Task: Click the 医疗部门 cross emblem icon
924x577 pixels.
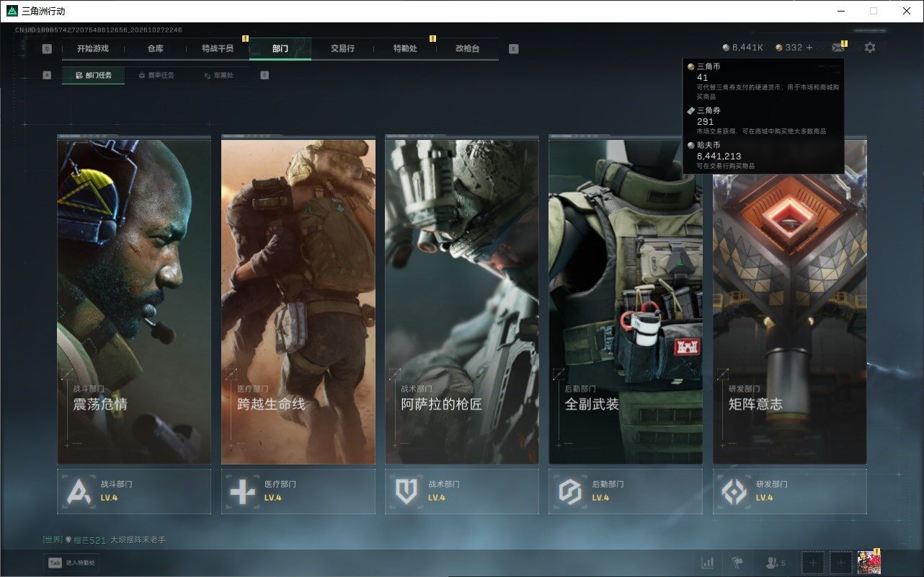Action: click(242, 491)
